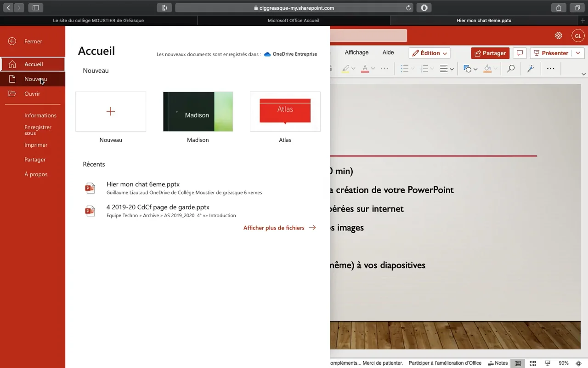Click the magnifying glass search icon
The width and height of the screenshot is (588, 368).
click(x=511, y=69)
